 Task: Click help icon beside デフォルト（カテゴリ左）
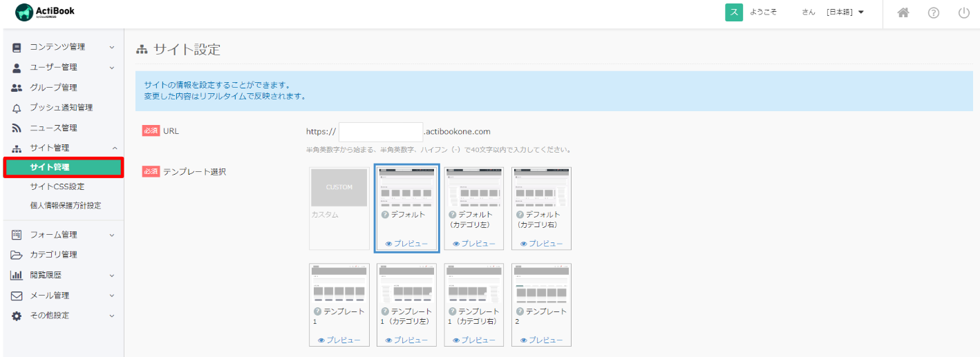pyautogui.click(x=453, y=215)
